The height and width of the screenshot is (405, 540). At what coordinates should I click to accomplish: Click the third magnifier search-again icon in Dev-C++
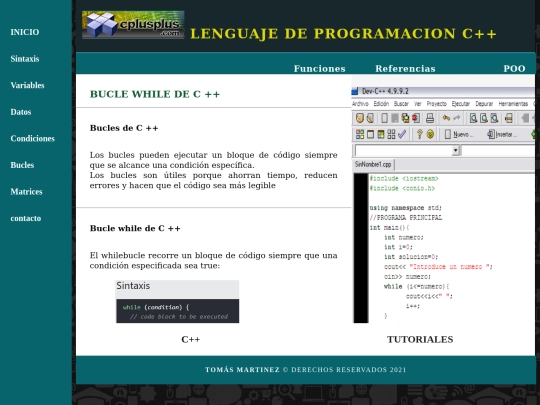point(495,118)
